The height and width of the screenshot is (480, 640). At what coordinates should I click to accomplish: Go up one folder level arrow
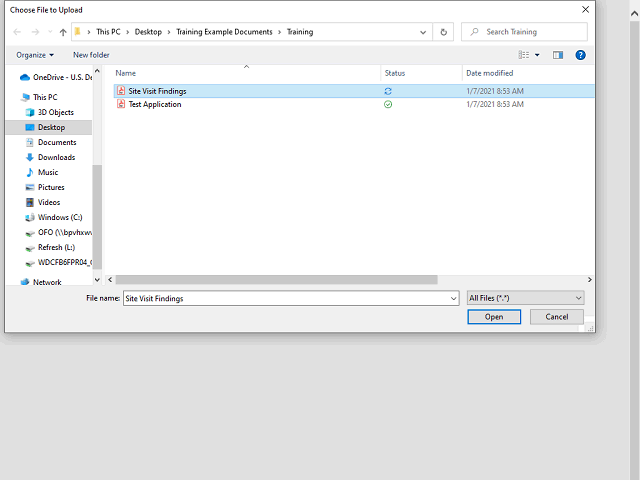pos(63,32)
